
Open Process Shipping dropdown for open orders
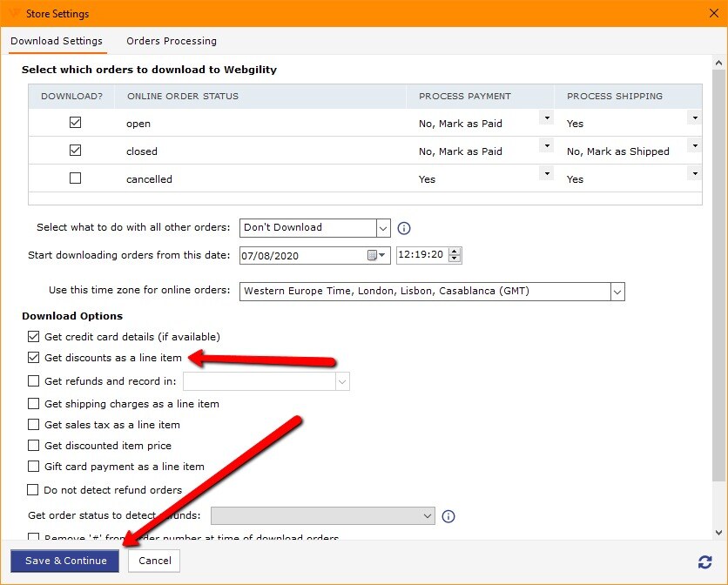[695, 118]
